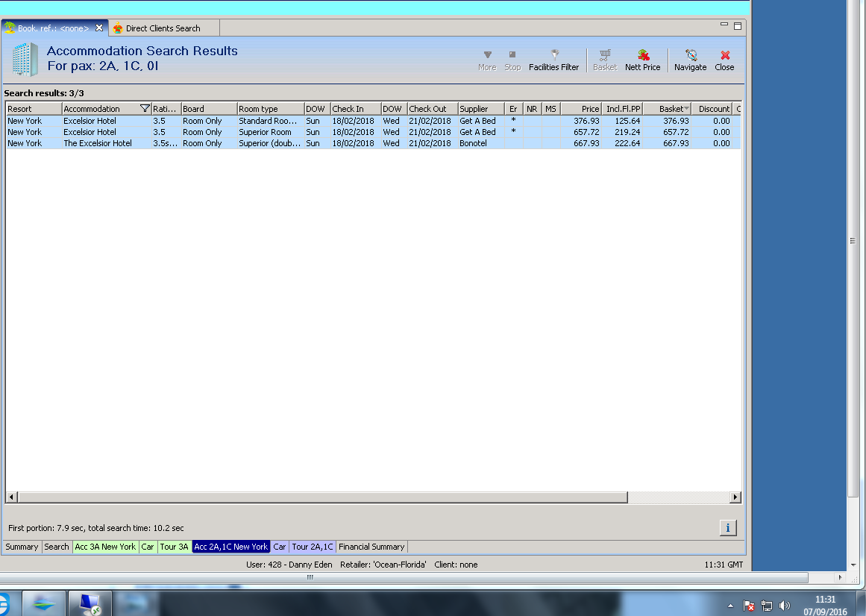Select The Excelsior Hotel row

[373, 143]
